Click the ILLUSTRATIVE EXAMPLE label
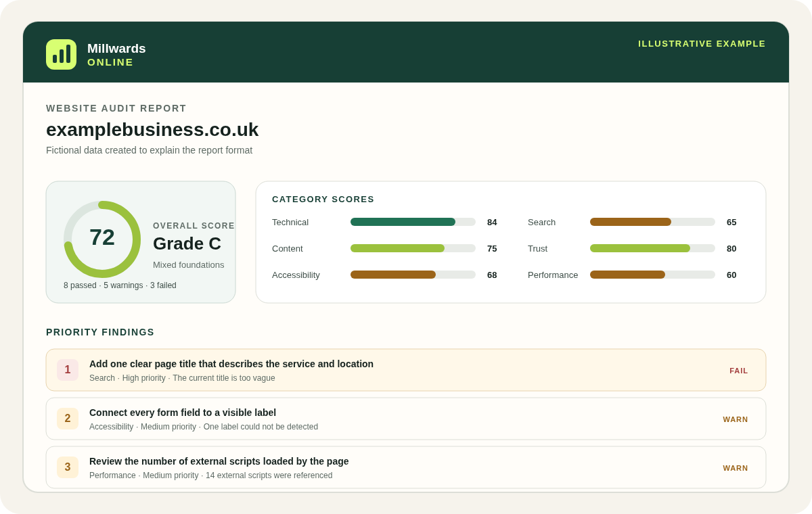 702,44
